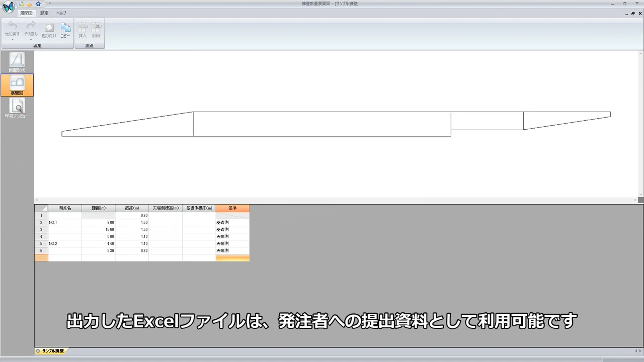Click the 元に戻す undo icon

pos(13,25)
